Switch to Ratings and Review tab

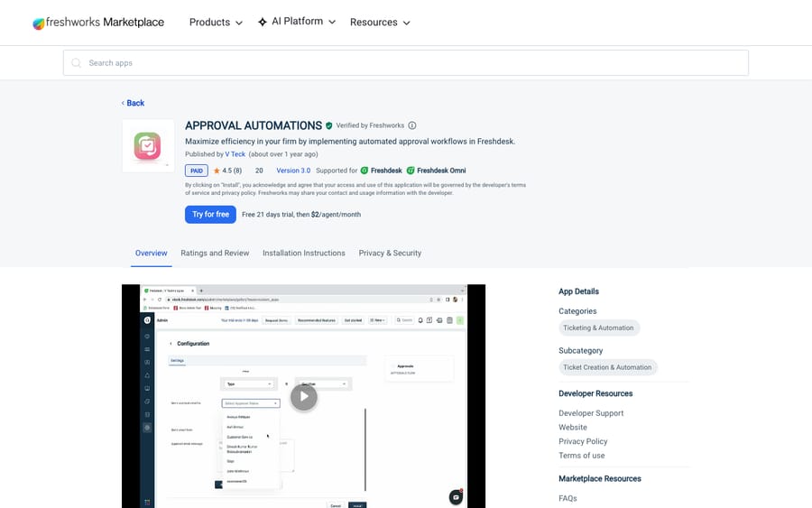click(x=215, y=254)
